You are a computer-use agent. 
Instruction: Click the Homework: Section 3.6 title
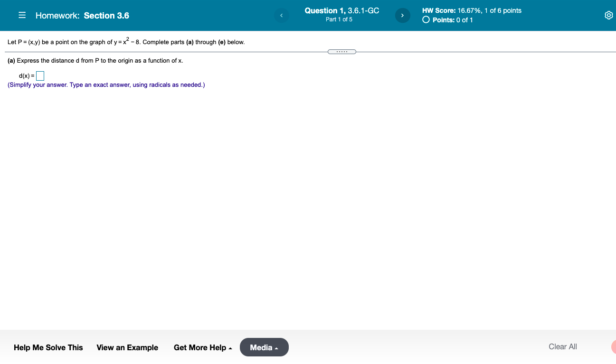(82, 16)
